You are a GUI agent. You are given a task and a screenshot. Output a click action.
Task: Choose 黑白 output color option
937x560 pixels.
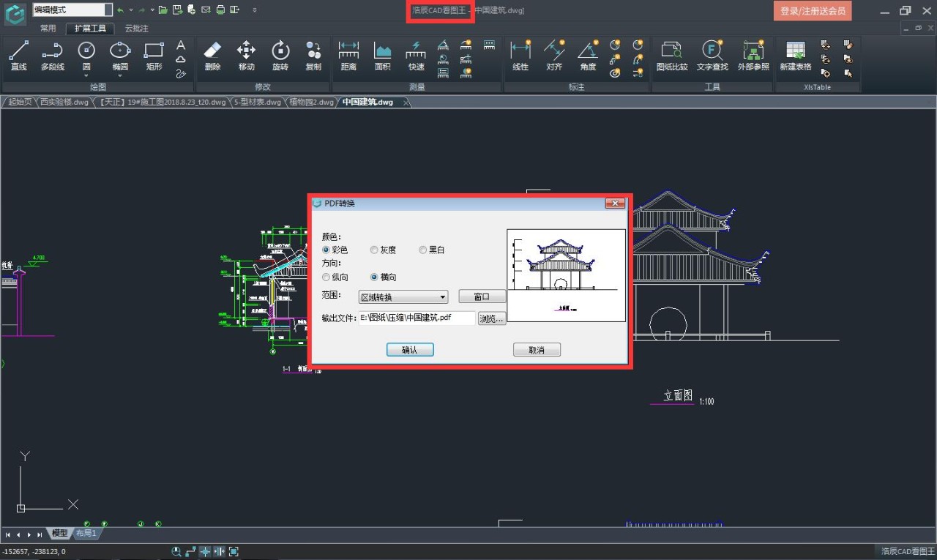pyautogui.click(x=422, y=250)
